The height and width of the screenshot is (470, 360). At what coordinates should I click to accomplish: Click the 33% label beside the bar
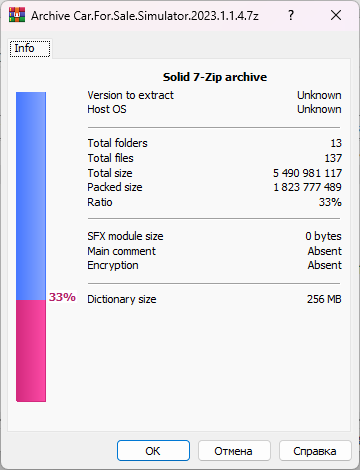[62, 297]
